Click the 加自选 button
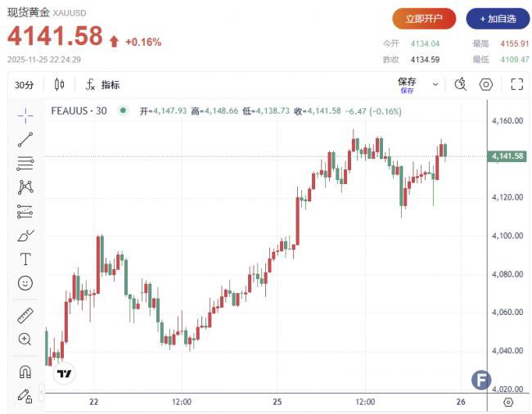 tap(498, 18)
